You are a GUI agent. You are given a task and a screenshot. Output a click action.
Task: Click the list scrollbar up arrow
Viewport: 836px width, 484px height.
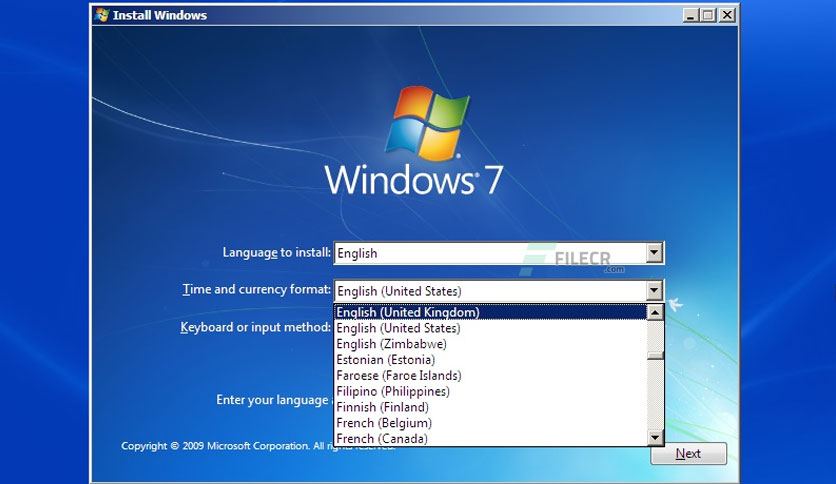655,312
